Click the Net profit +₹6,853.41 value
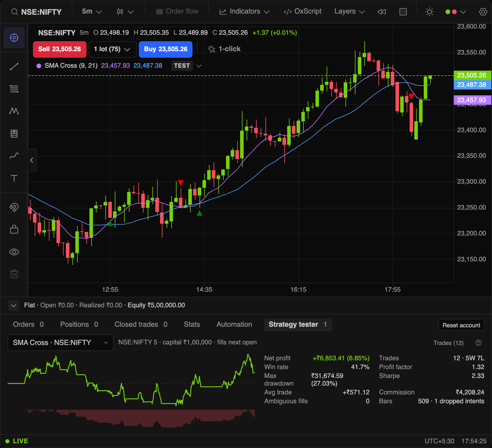Viewport: 492px width, 448px height. pyautogui.click(x=341, y=358)
